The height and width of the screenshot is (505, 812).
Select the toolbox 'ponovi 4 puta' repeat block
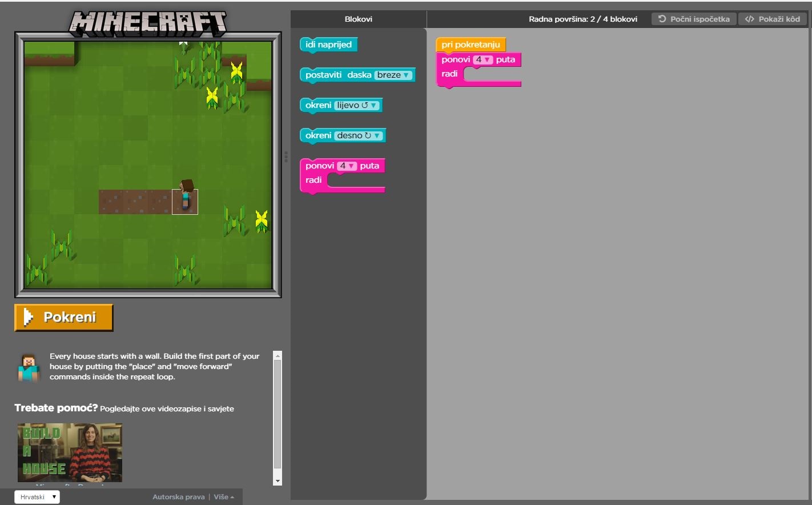[x=342, y=175]
